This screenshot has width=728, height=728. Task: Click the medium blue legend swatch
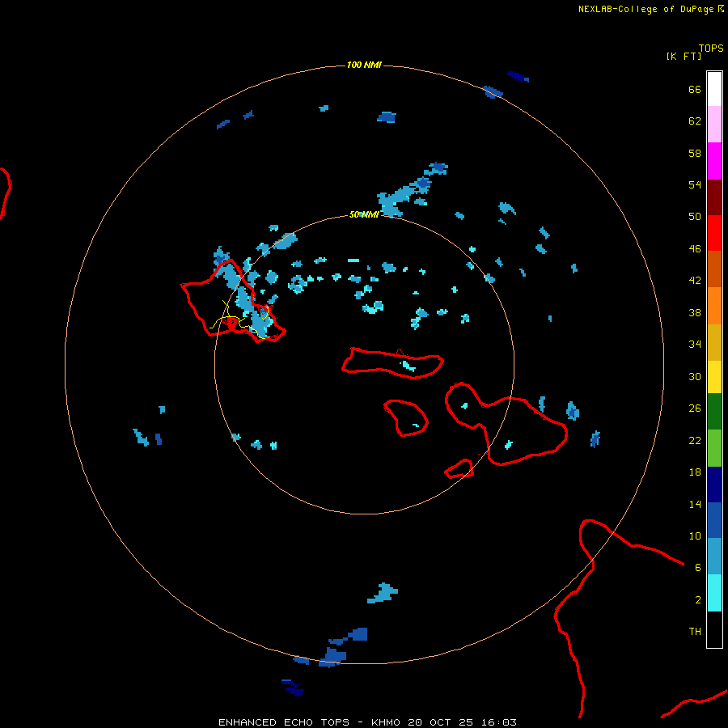tap(714, 520)
